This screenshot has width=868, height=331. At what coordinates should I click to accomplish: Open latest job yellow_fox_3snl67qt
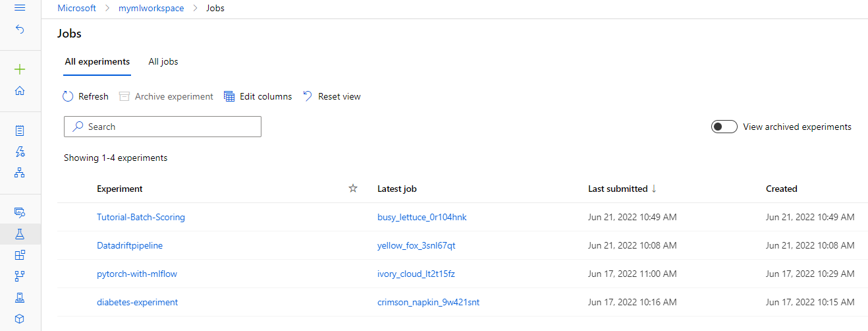[416, 245]
